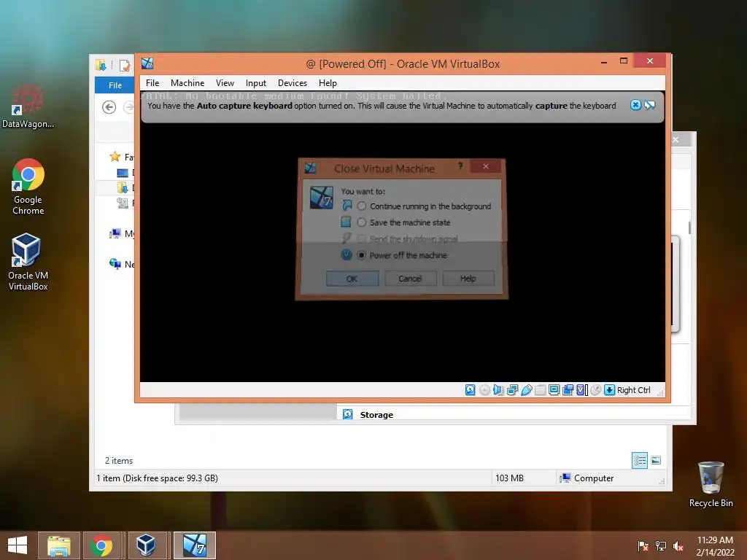Open the Machine menu

point(187,83)
